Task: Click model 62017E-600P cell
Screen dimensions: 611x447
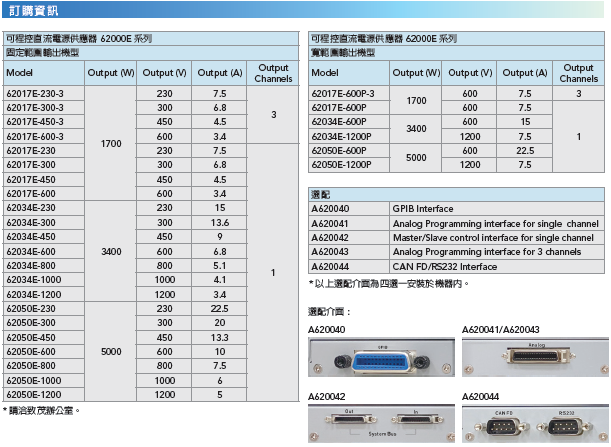Action: 349,108
